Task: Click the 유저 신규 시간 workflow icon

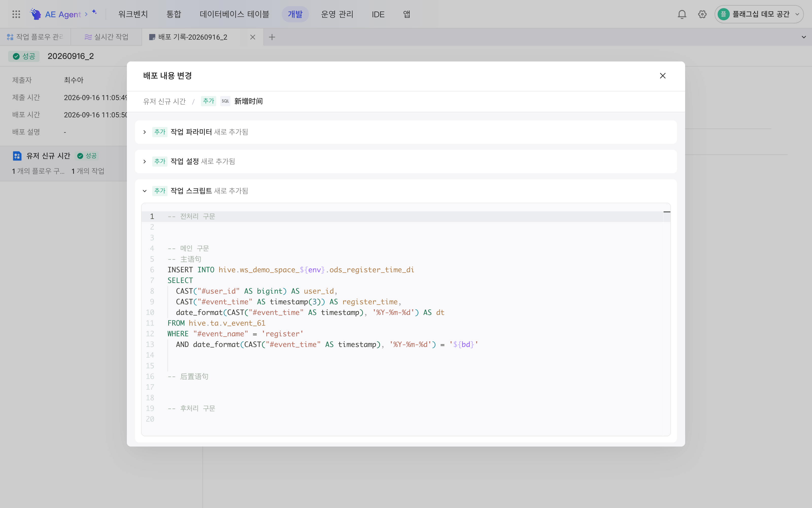Action: [x=17, y=156]
